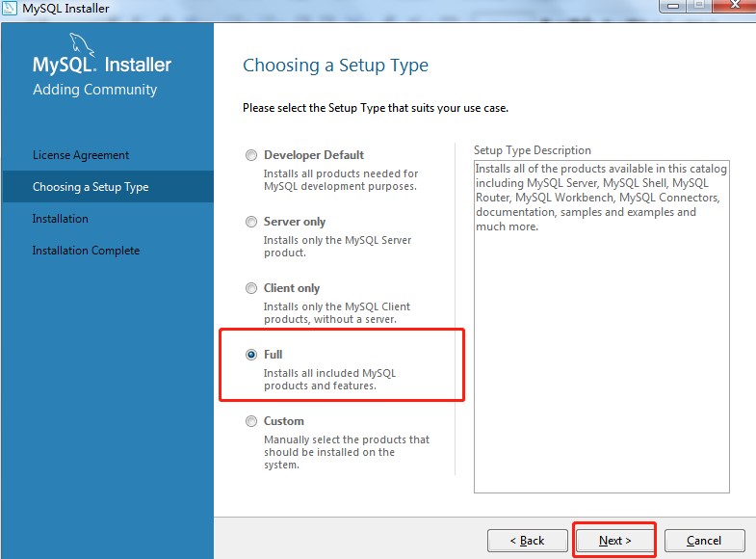Click the Next button
Image resolution: width=756 pixels, height=559 pixels.
[x=614, y=541]
